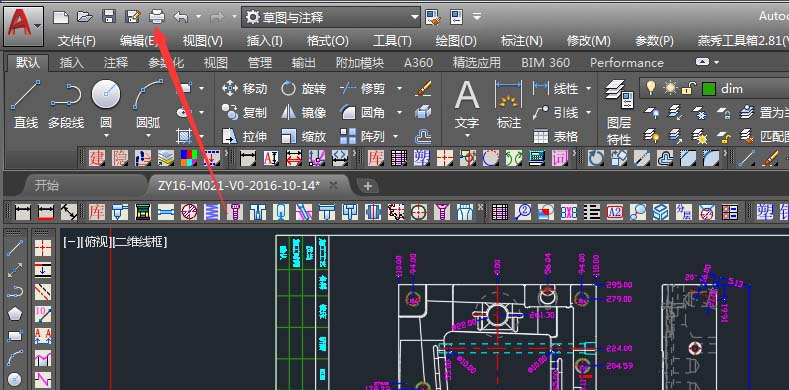Screen dimensions: 789x390
Task: Switch to the 管理 ribbon tab
Action: click(260, 62)
